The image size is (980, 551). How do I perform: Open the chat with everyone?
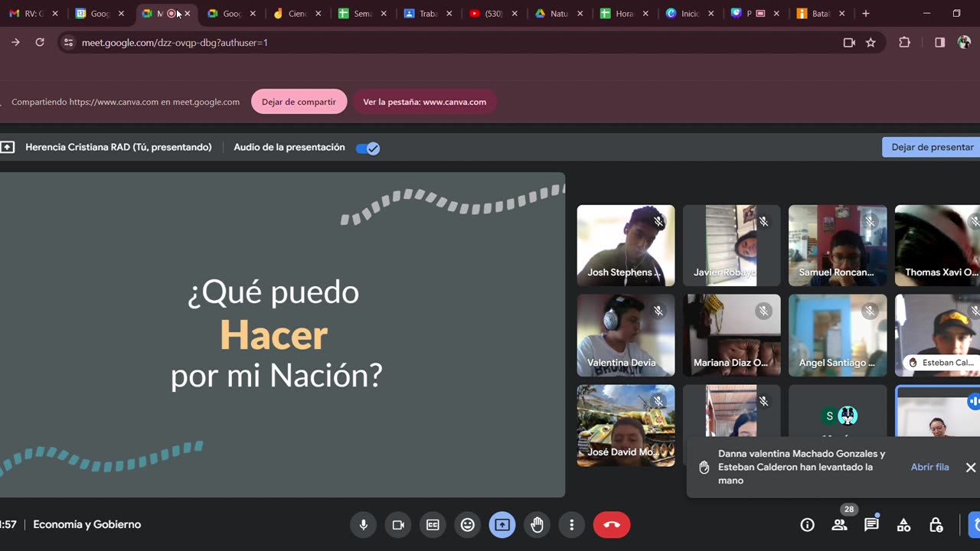tap(871, 525)
